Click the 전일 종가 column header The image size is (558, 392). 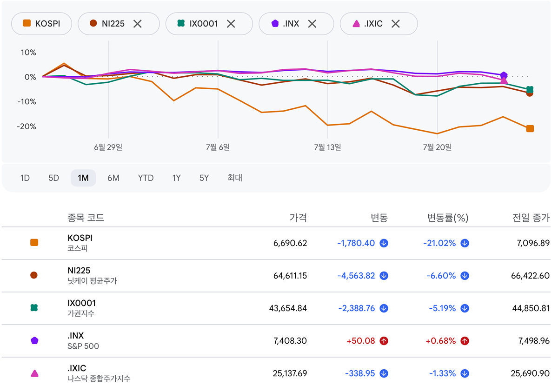531,218
